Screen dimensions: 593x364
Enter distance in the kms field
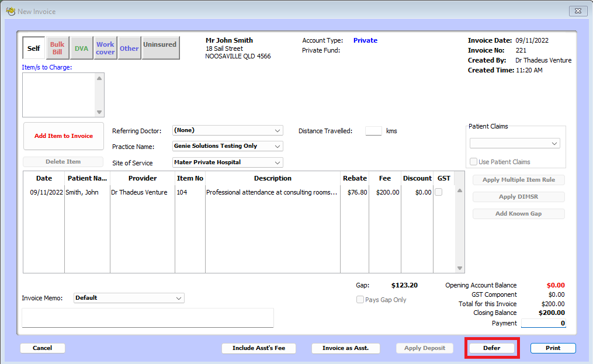coord(373,130)
